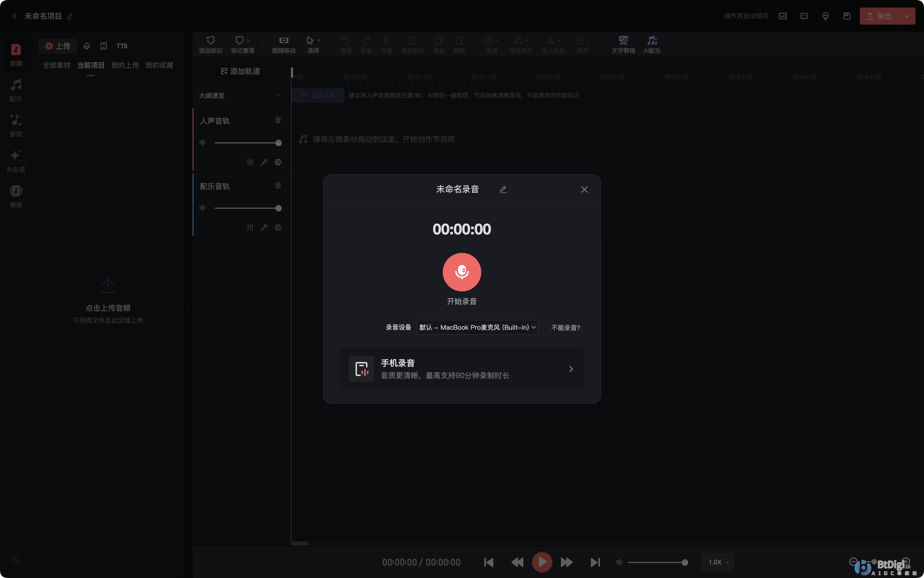Click the 生成大纲 button
This screenshot has width=924, height=578.
(x=318, y=95)
